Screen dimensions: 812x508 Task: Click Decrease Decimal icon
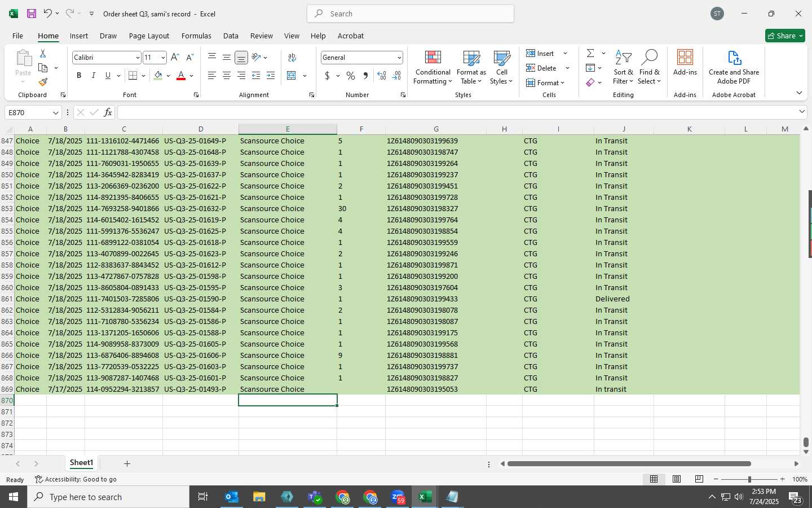396,76
